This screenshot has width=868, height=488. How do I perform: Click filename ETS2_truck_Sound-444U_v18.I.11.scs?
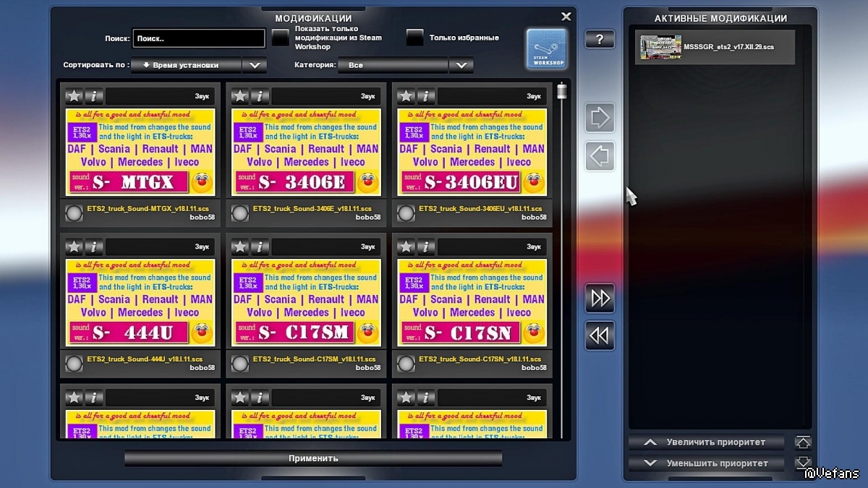point(145,359)
